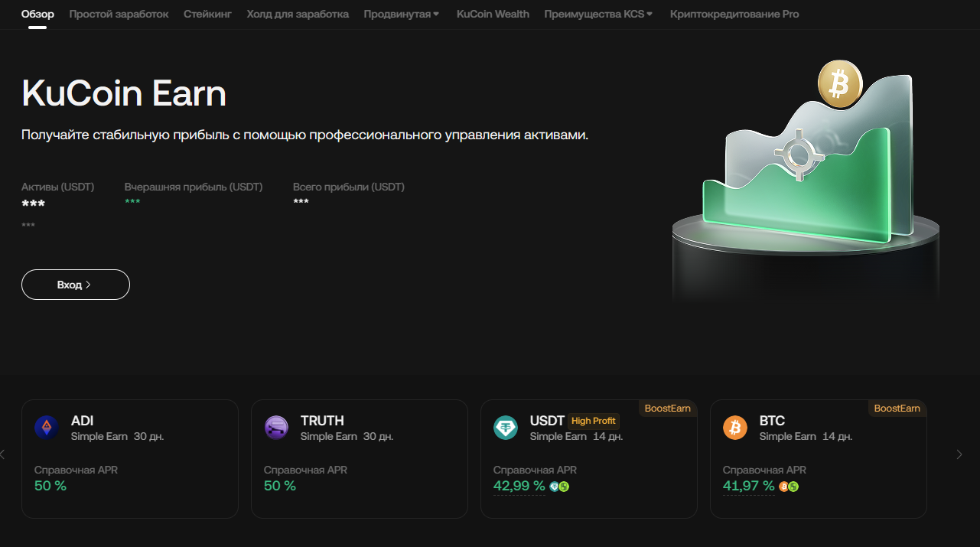Click the 50 % APR on ADI card

pyautogui.click(x=50, y=486)
